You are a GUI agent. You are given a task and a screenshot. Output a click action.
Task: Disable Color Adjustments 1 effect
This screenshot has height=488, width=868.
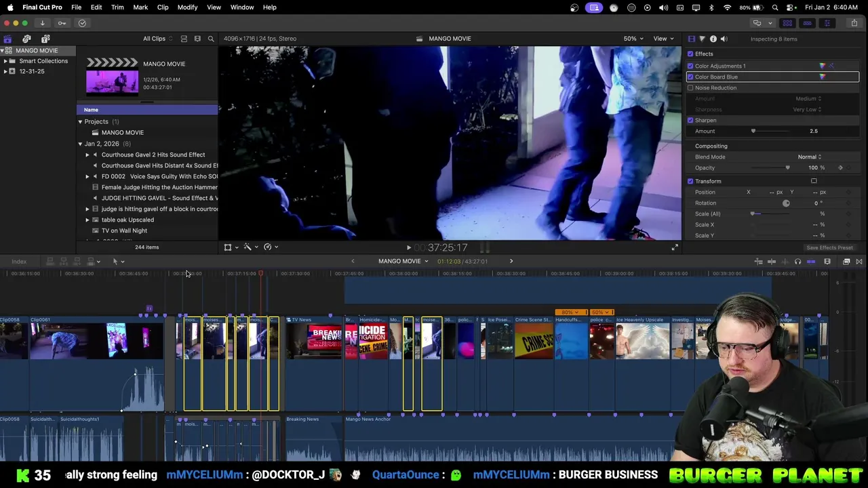(690, 66)
